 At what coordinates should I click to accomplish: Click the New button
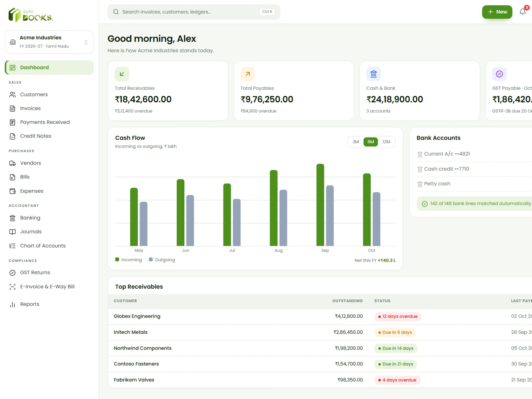point(497,12)
